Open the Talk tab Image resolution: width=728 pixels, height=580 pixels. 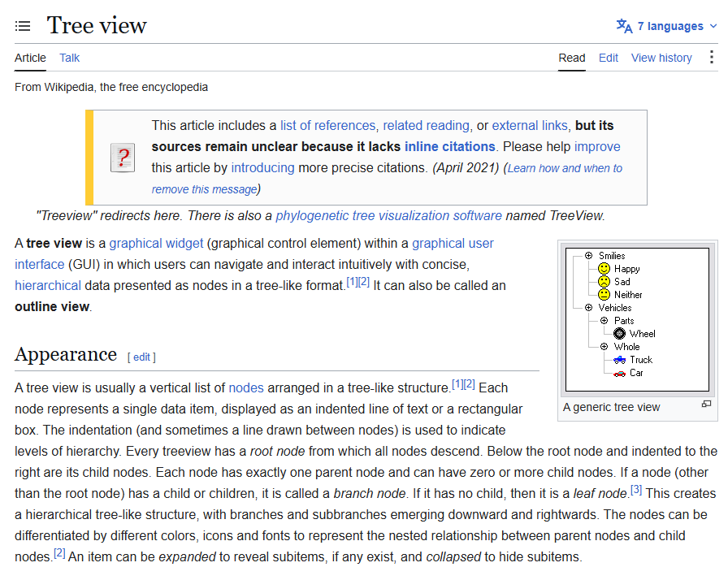70,58
